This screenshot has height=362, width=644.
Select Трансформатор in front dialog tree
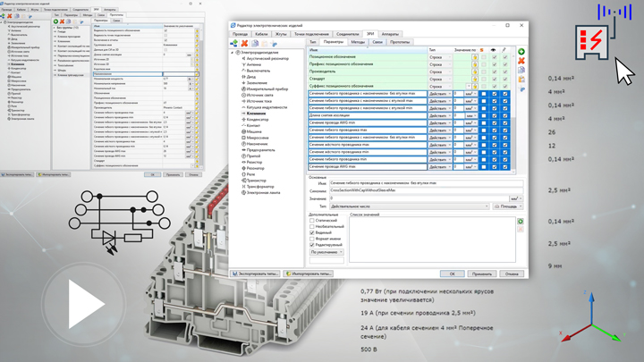[260, 186]
